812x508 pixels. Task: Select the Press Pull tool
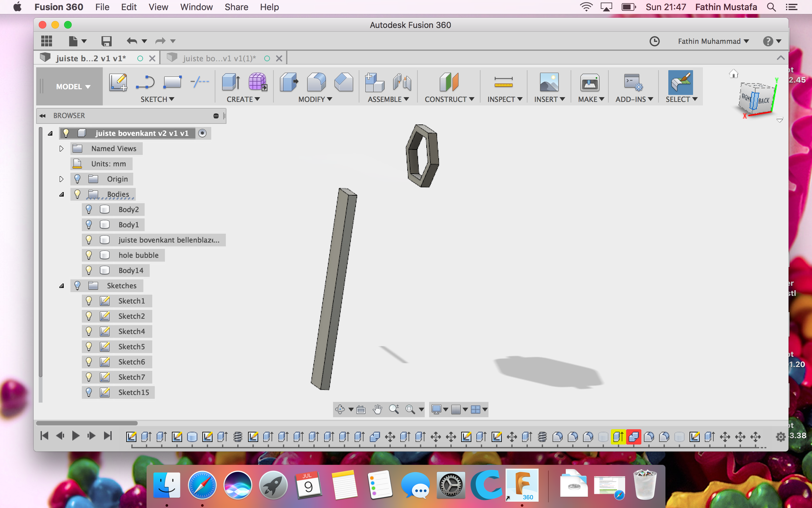point(289,82)
